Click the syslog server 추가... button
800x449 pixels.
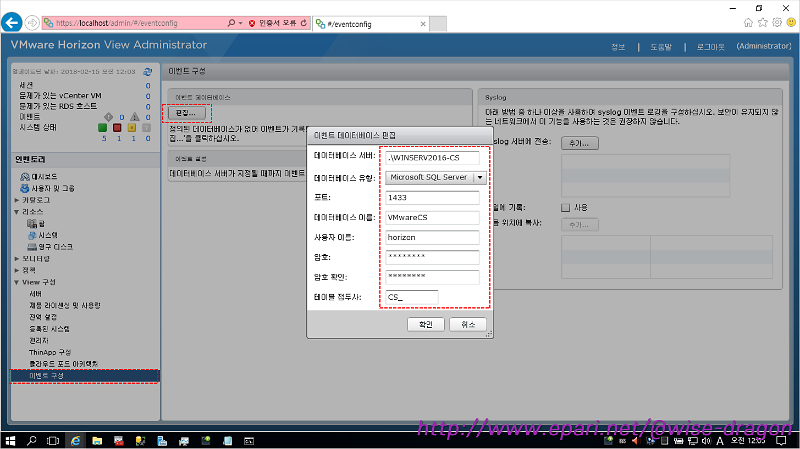pos(580,143)
